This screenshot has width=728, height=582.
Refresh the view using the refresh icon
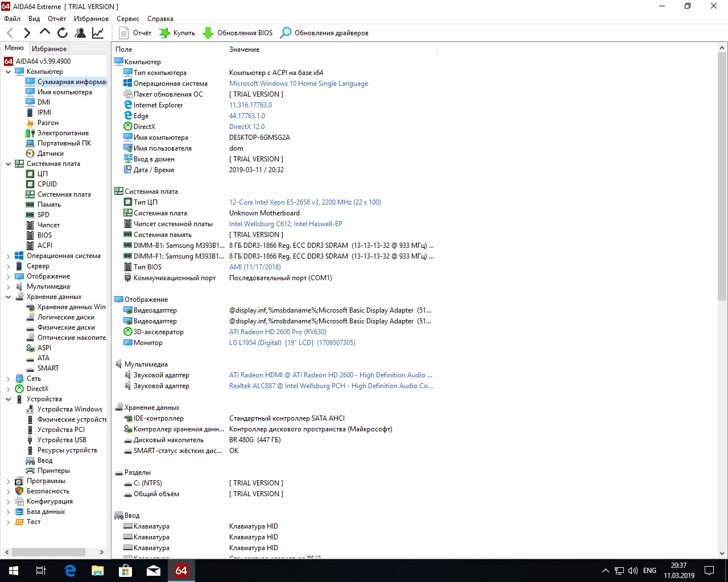pos(63,33)
